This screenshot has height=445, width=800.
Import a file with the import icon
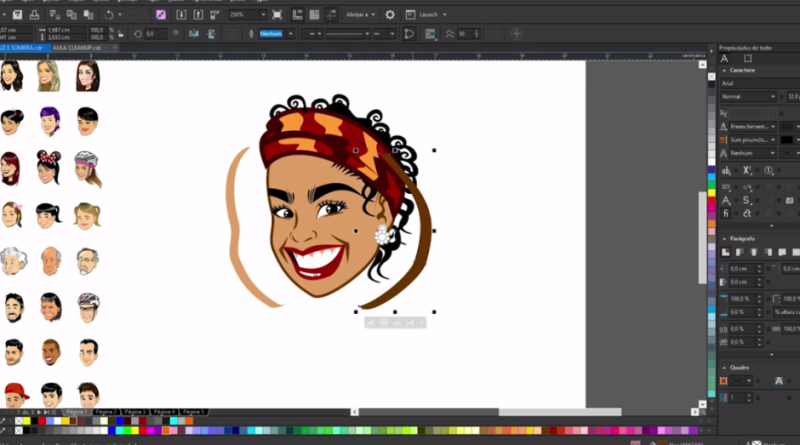(x=181, y=15)
